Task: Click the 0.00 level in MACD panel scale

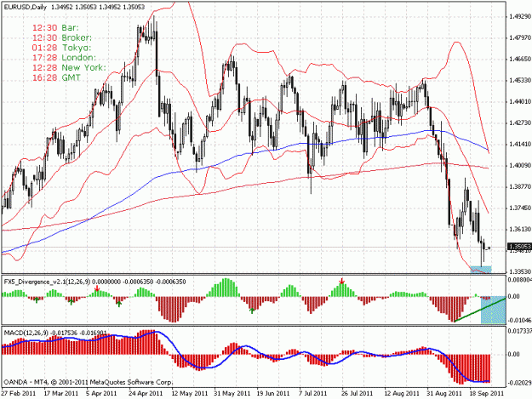Action: [514, 354]
